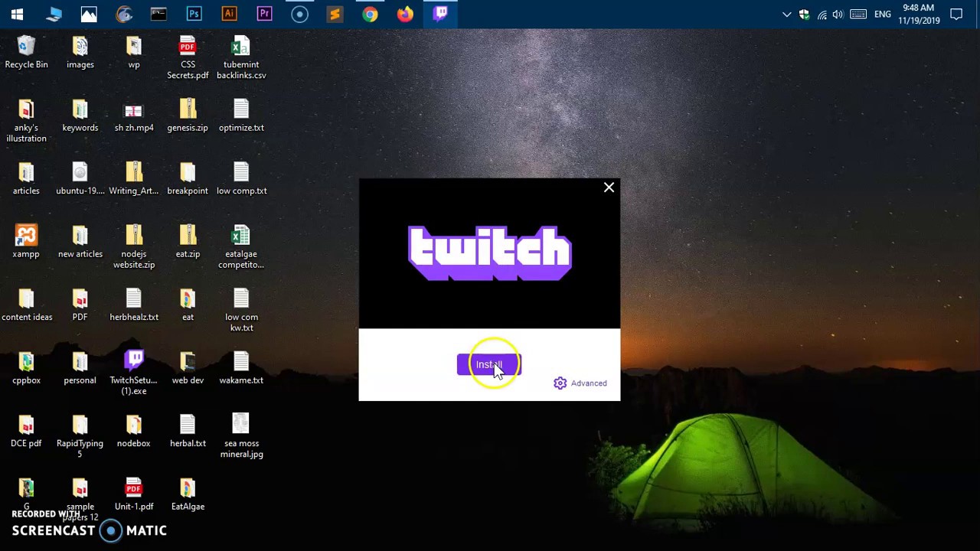This screenshot has height=551, width=980.
Task: Show hidden system tray icons
Action: click(x=786, y=14)
